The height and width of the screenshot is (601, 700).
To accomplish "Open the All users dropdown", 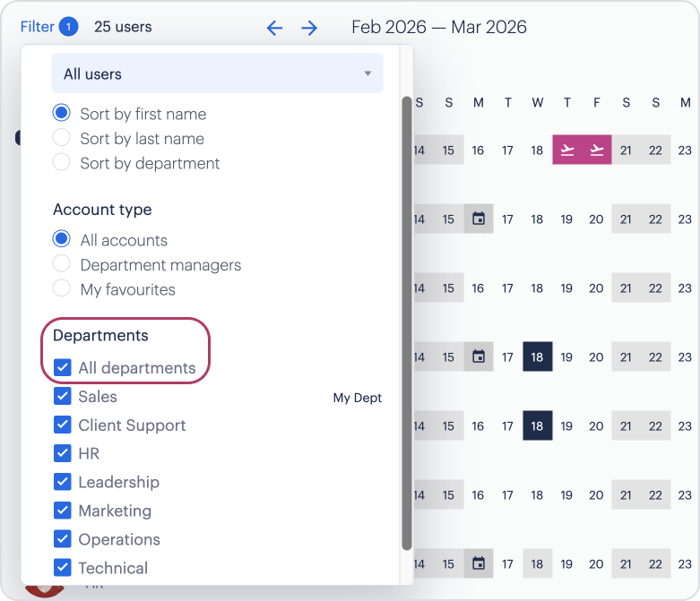I will click(216, 73).
